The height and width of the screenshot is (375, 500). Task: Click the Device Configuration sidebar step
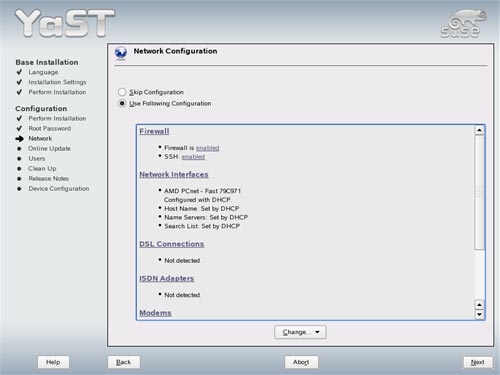point(59,189)
